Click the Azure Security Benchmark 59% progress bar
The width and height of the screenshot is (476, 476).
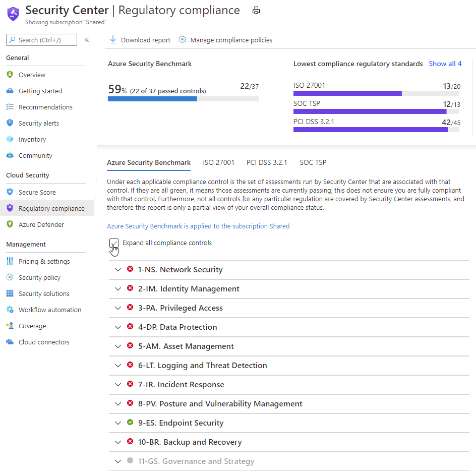click(183, 99)
